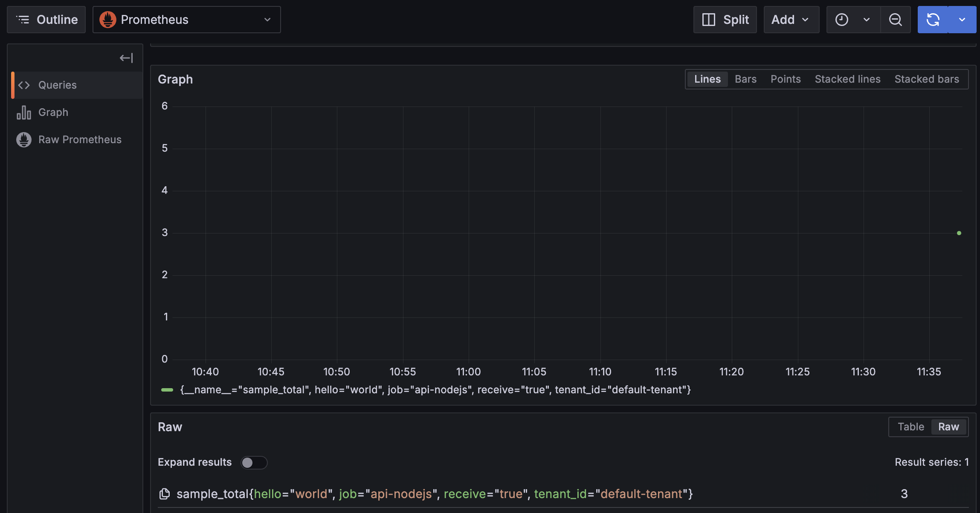Viewport: 980px width, 513px height.
Task: Expand the time range chevron picker
Action: 867,20
